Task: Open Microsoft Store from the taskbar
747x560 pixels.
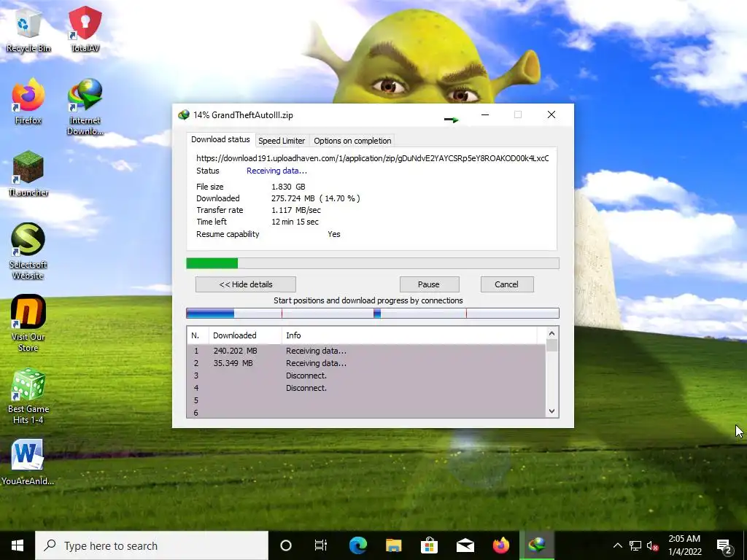Action: pos(429,545)
